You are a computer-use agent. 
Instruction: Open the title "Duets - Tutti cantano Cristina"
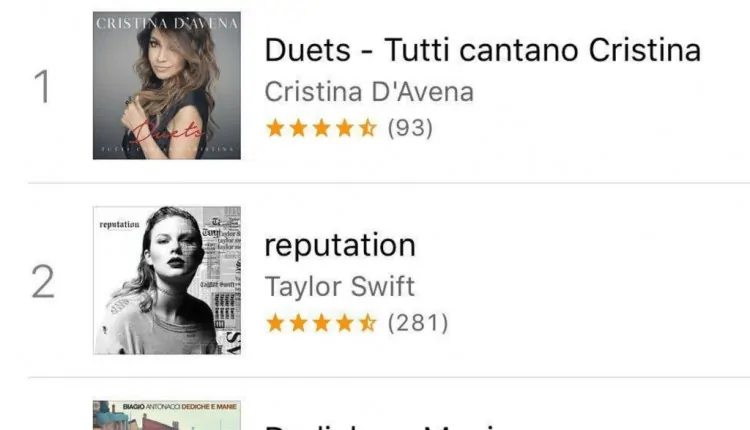click(x=482, y=51)
